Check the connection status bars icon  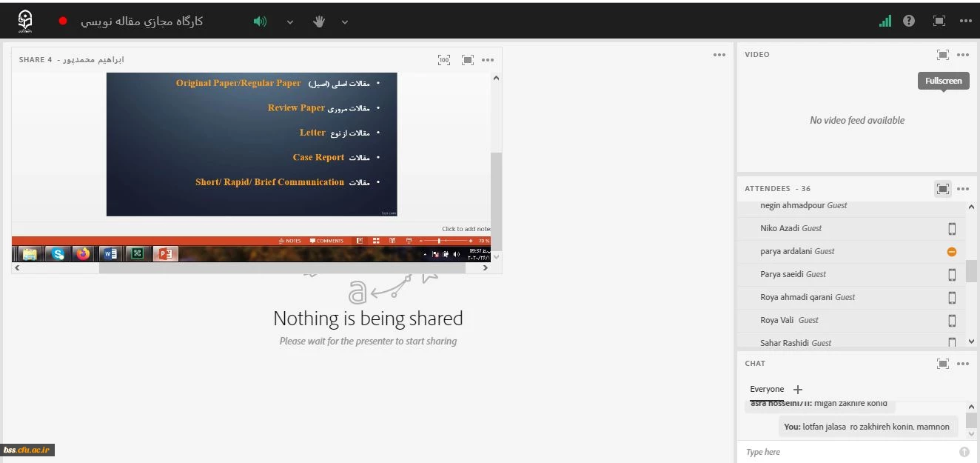tap(885, 21)
